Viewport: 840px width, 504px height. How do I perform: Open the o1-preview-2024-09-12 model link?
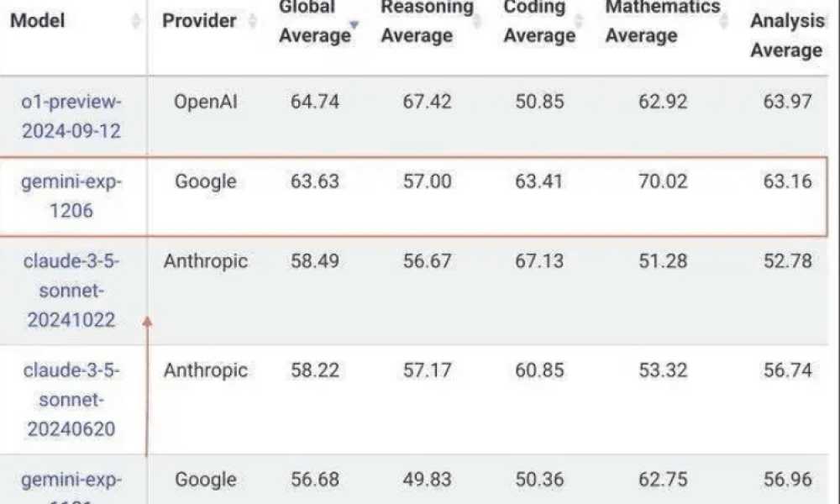tap(71, 116)
